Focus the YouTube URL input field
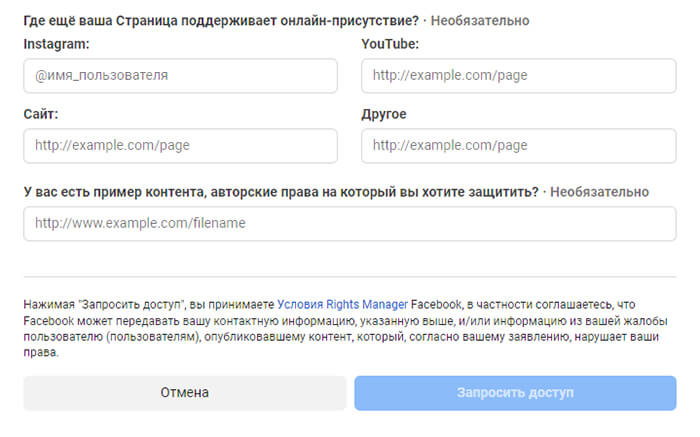The image size is (700, 437). pyautogui.click(x=518, y=75)
